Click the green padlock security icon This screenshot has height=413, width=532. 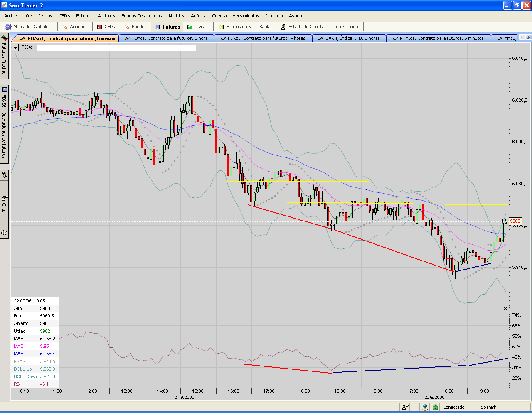(435, 407)
